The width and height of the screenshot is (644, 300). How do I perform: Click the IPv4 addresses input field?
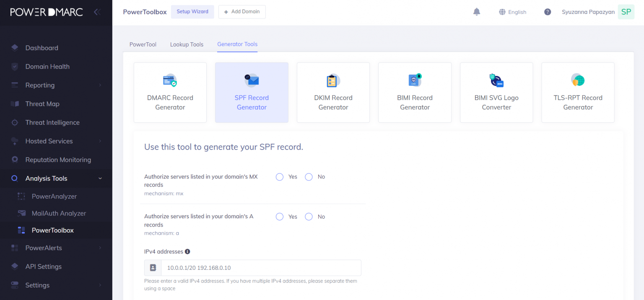(261, 268)
